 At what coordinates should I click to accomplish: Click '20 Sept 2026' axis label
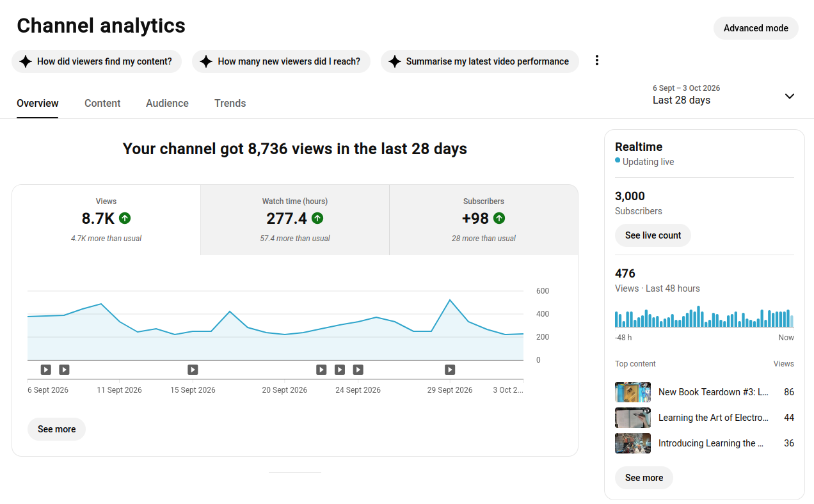285,390
